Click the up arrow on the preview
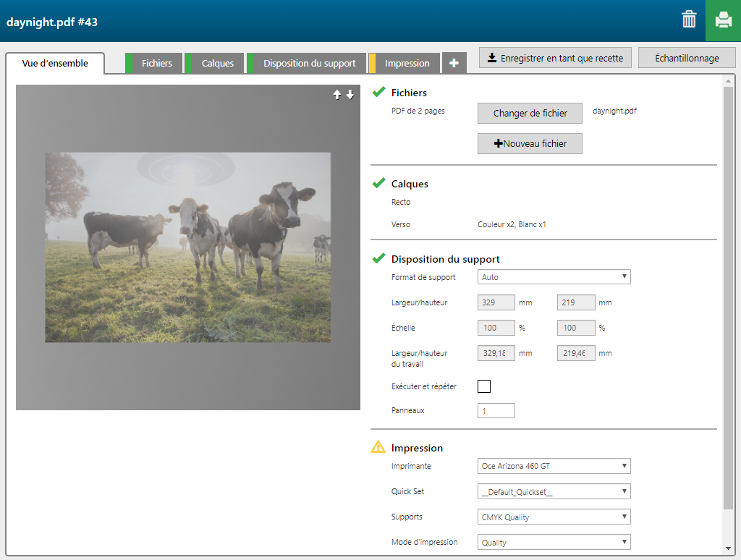741x560 pixels. pyautogui.click(x=337, y=95)
